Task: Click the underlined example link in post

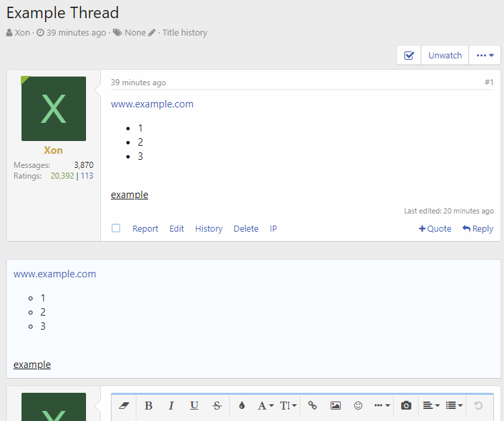Action: 130,195
